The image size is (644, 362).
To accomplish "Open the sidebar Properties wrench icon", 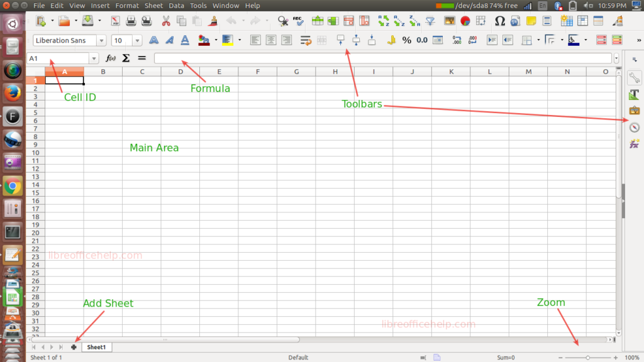I will [x=634, y=77].
